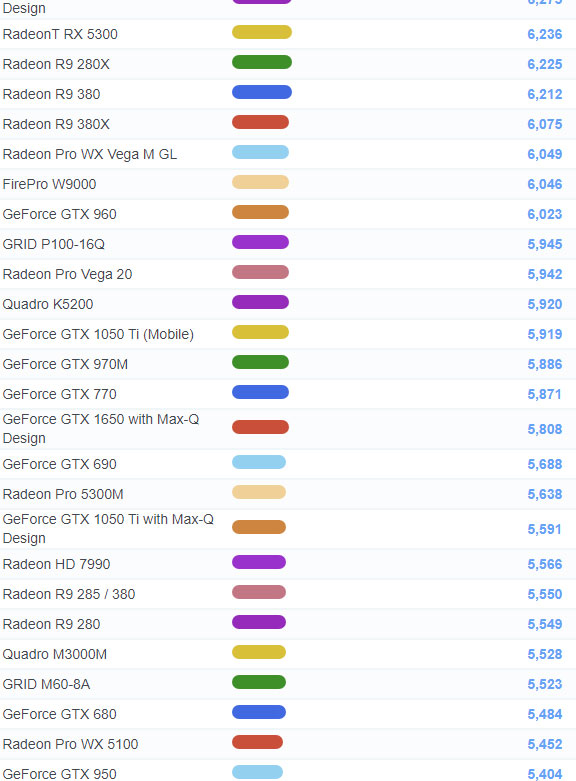This screenshot has height=781, width=576.
Task: Click the score 5,523
Action: pyautogui.click(x=545, y=684)
